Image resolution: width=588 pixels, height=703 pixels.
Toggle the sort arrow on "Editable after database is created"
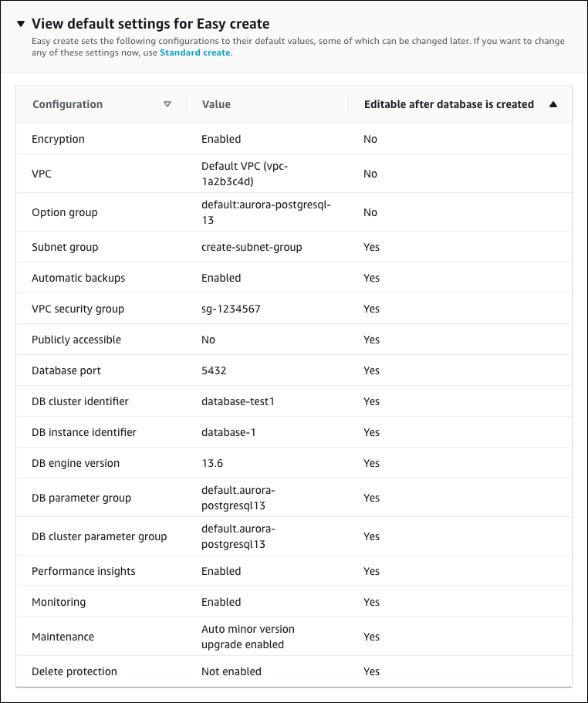point(554,104)
